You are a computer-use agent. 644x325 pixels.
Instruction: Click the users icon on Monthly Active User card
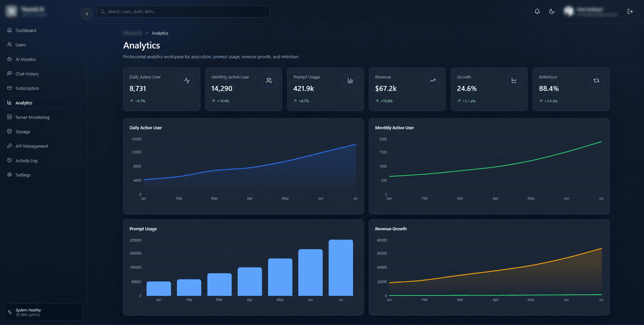[x=269, y=81]
